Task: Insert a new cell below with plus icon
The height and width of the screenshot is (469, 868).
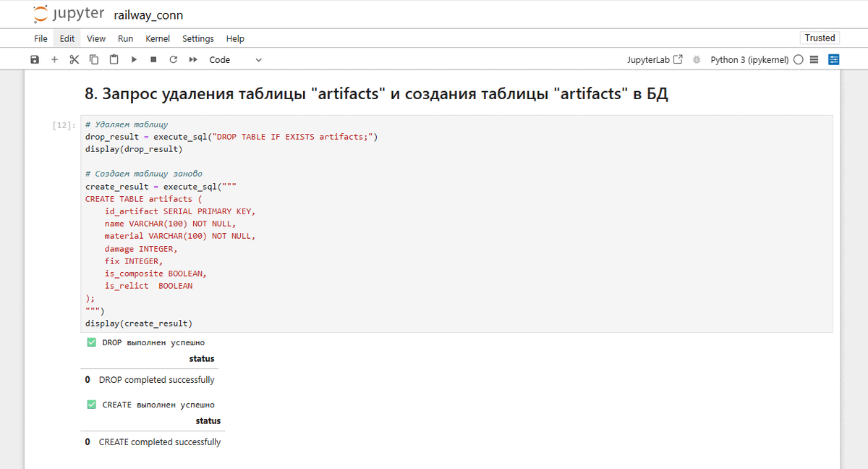Action: pos(54,60)
